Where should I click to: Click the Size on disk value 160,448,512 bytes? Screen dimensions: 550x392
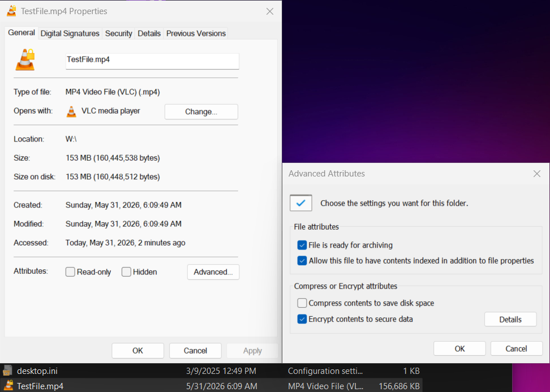(113, 176)
